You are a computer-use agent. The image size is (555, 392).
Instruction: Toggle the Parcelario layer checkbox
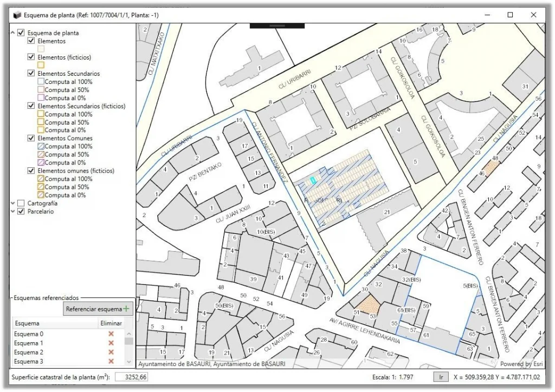pos(21,211)
